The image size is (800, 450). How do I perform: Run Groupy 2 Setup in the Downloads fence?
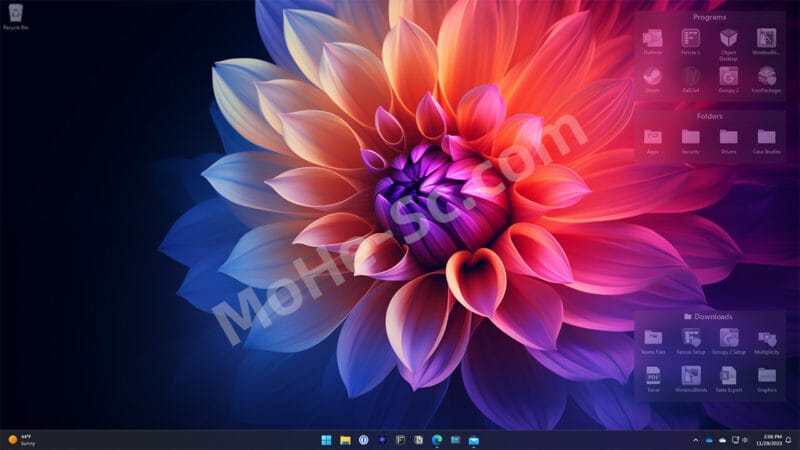729,342
